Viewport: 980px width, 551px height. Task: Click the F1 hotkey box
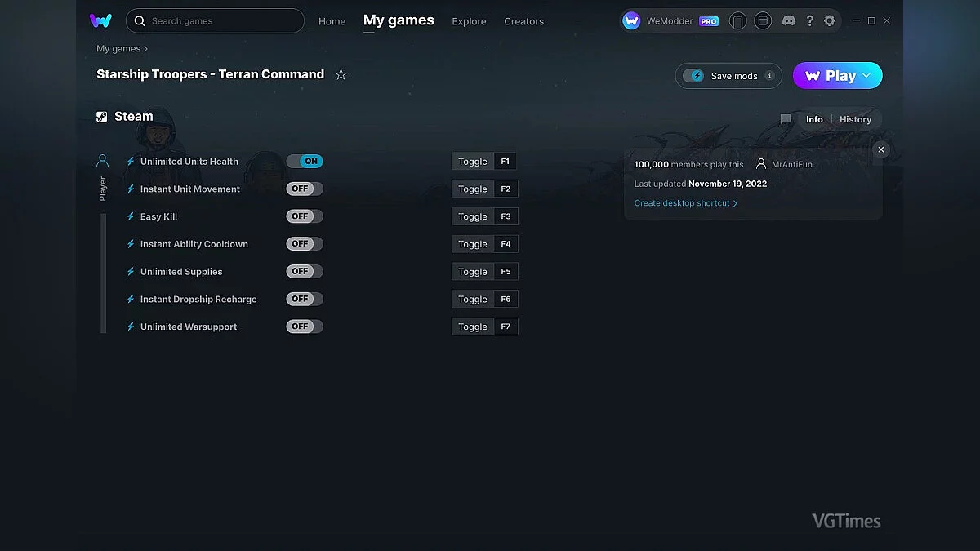click(x=506, y=162)
